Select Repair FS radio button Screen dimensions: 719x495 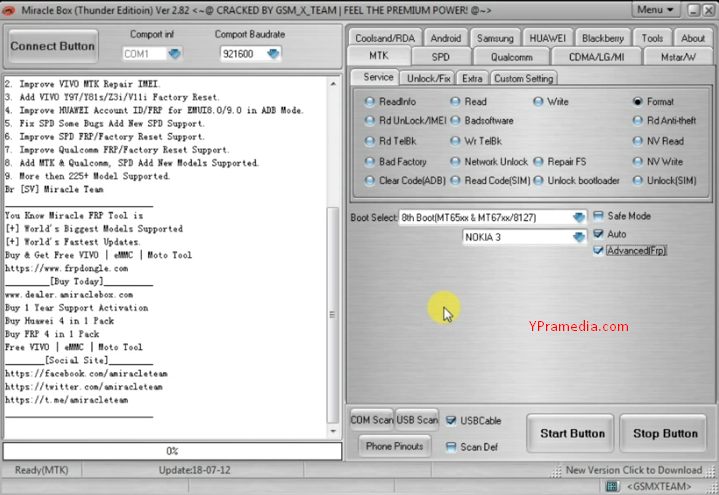point(538,162)
